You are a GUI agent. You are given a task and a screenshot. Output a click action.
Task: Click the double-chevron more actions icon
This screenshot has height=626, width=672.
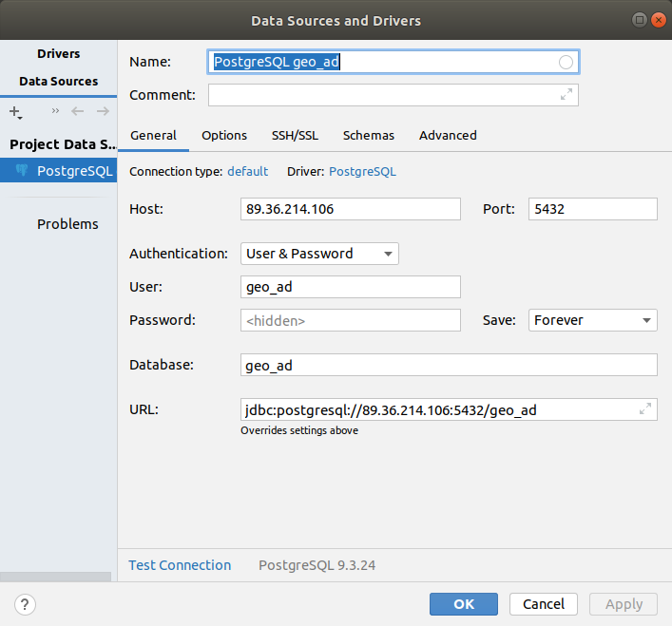coord(55,112)
